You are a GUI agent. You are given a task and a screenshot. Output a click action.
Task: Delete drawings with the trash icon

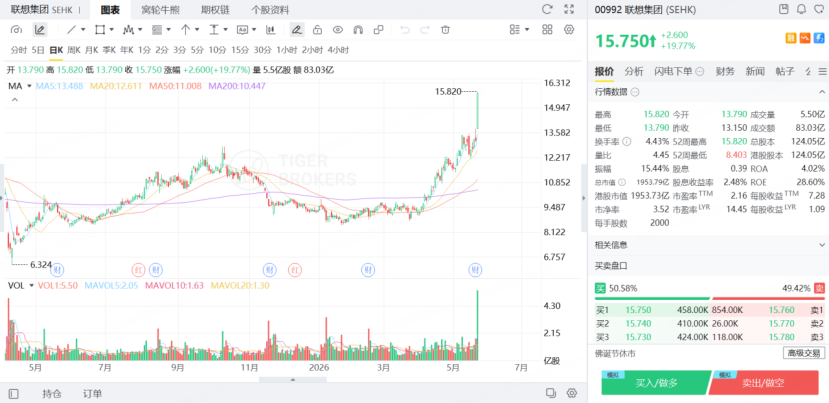point(446,30)
